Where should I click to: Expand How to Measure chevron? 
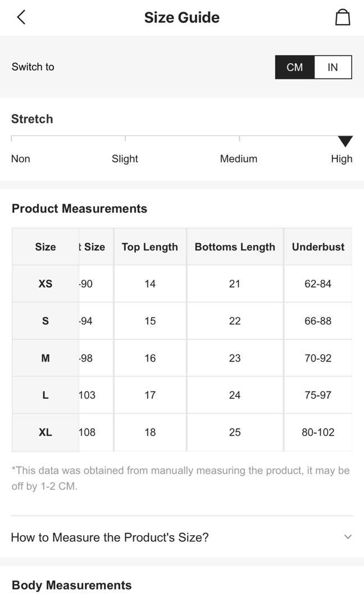tap(348, 537)
